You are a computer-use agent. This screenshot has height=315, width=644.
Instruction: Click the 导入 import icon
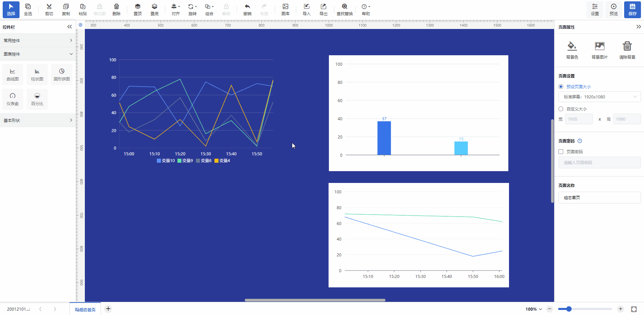(307, 9)
